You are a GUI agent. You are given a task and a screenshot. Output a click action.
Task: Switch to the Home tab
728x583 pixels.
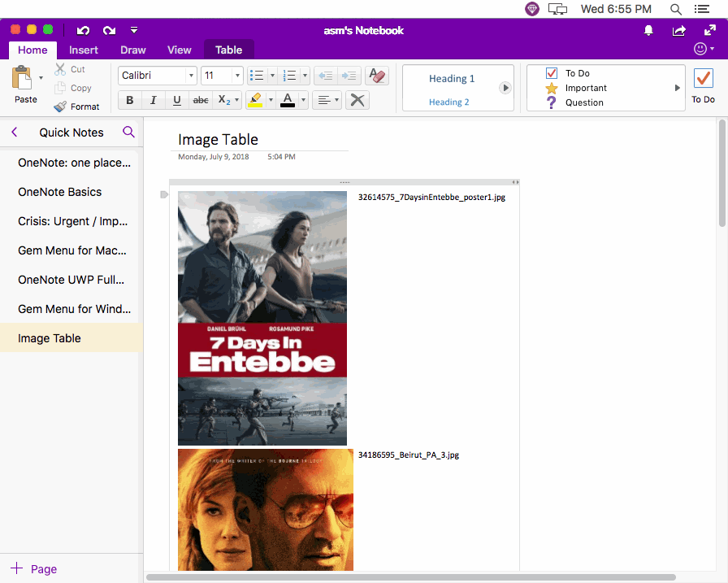[x=32, y=50]
